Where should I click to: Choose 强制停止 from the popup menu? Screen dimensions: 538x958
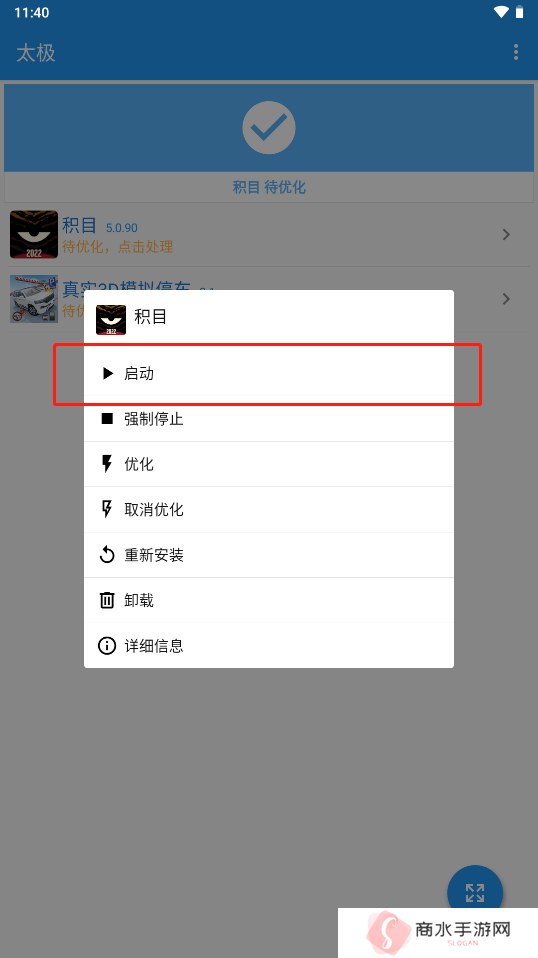point(269,419)
